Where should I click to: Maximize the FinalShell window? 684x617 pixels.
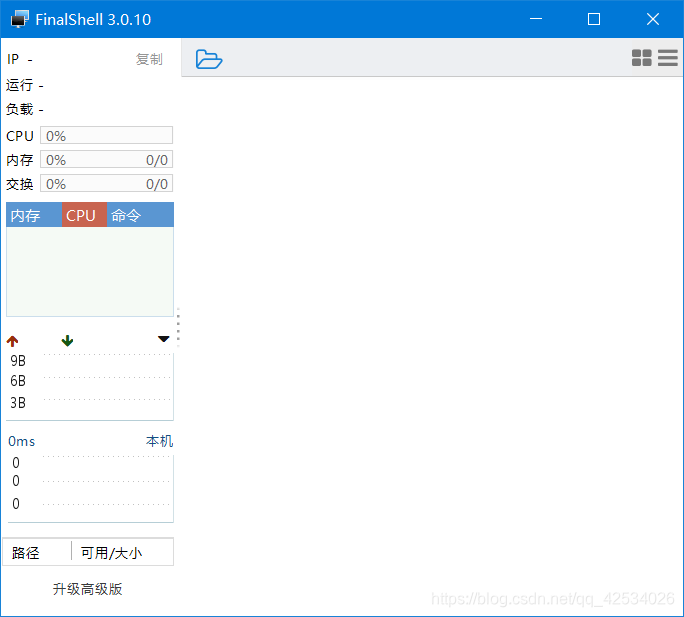594,19
